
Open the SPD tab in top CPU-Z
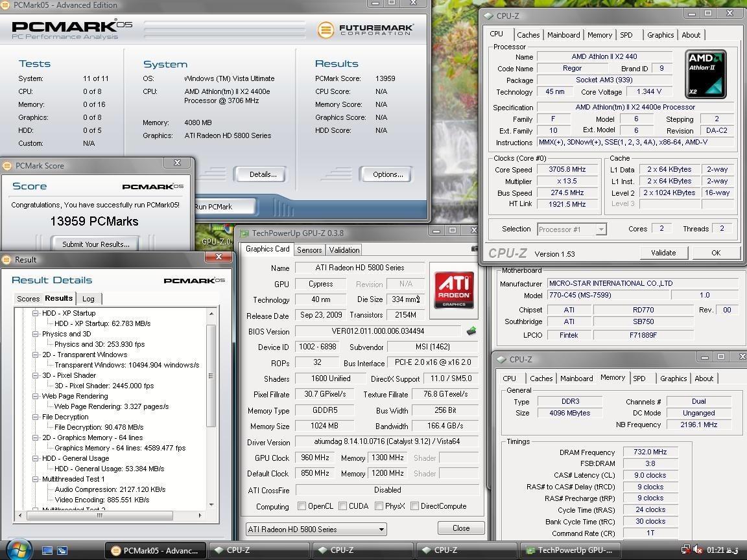pyautogui.click(x=626, y=35)
